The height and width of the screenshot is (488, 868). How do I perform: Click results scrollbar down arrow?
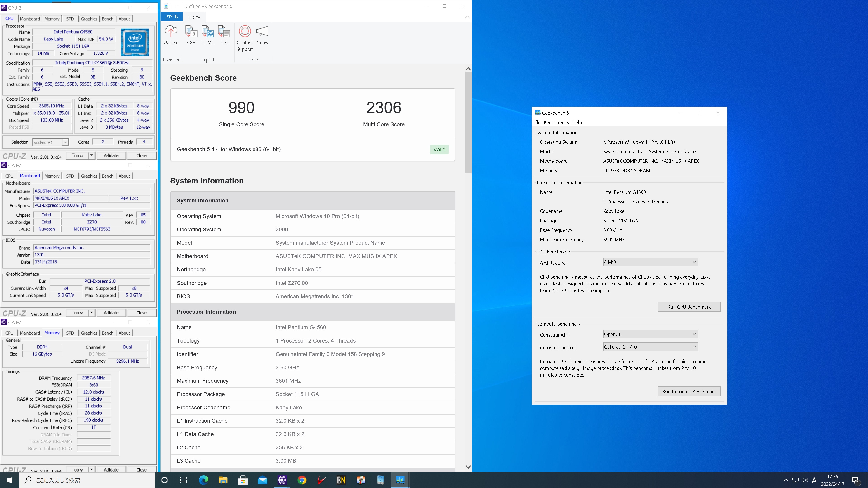pos(468,467)
